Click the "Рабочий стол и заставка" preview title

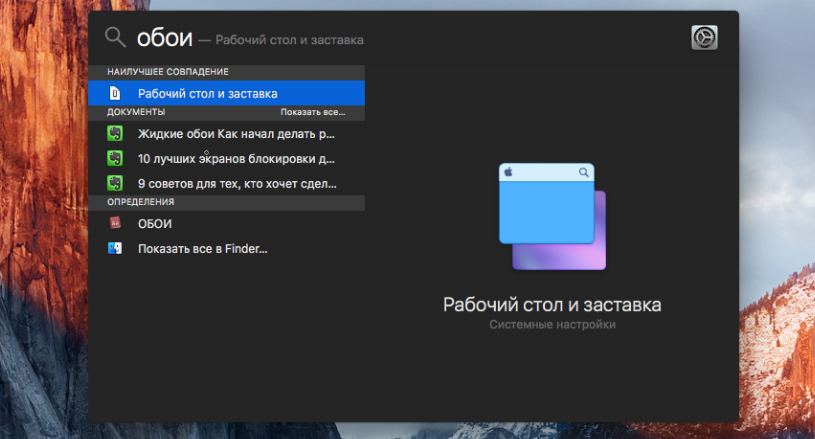[552, 305]
